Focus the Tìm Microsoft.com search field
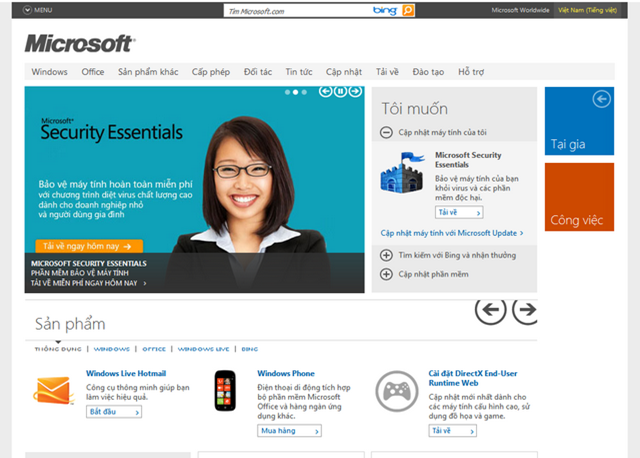Screen dimensions: 640x458 (x=298, y=11)
